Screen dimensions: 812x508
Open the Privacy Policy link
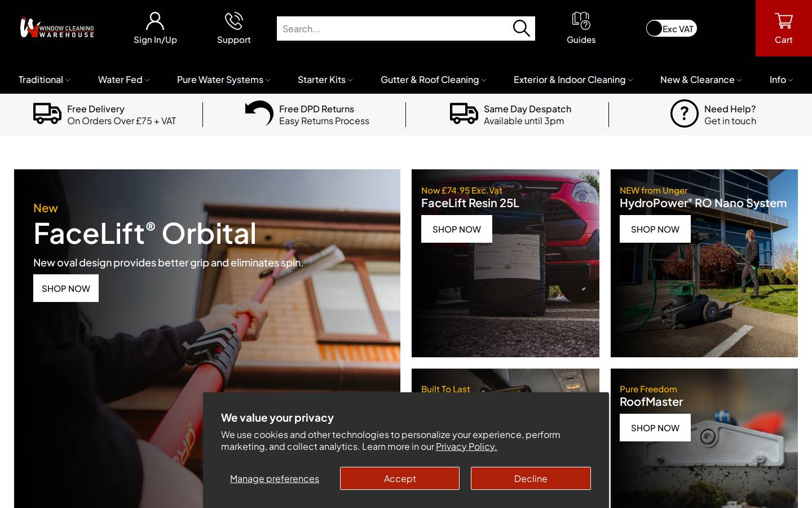coord(466,446)
